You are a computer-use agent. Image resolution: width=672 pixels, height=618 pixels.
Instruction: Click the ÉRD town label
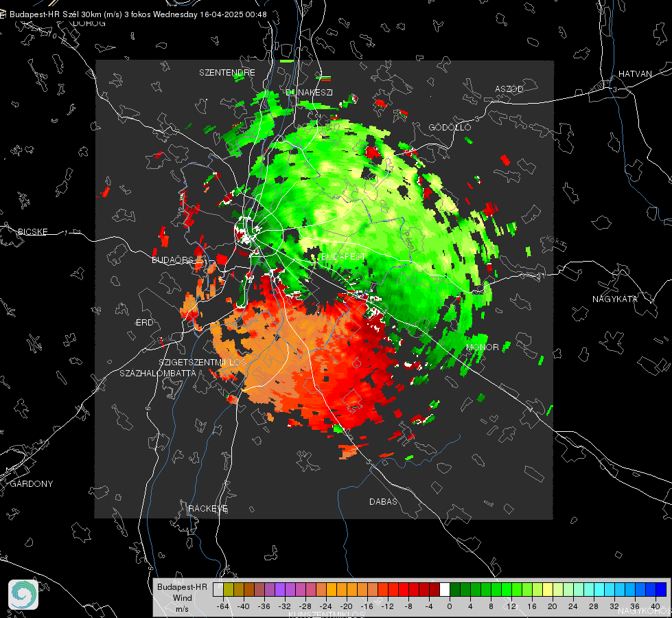[x=144, y=323]
